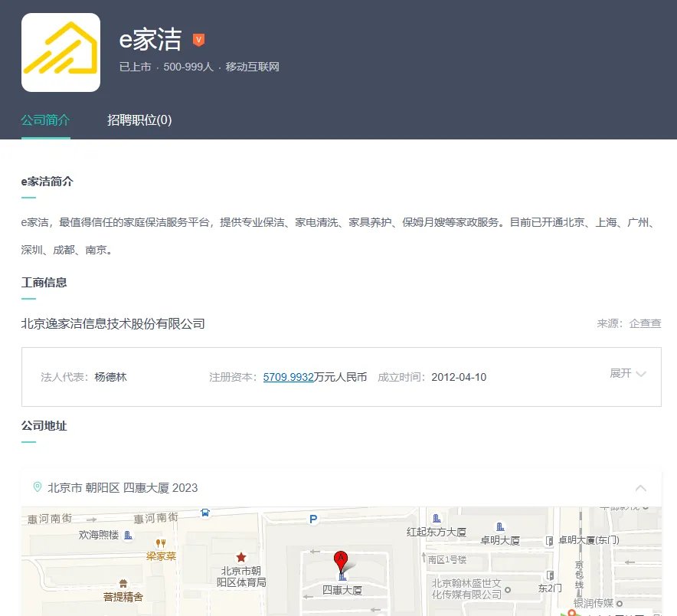Click the address 北京市 朝阳区 四惠大厦 2023
677x616 pixels.
coord(123,488)
